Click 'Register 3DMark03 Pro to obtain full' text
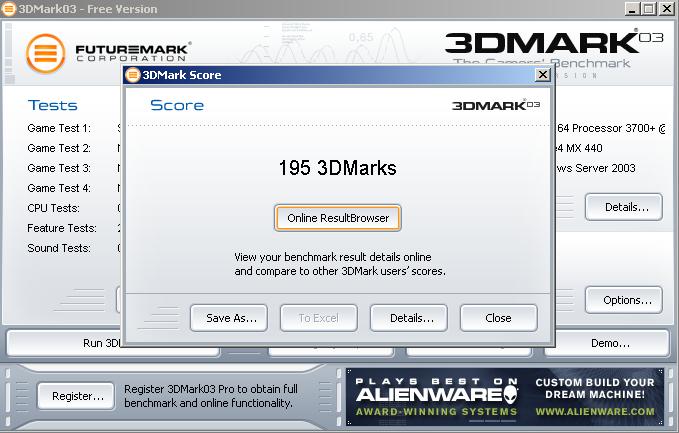Image resolution: width=679 pixels, height=433 pixels. pyautogui.click(x=211, y=389)
